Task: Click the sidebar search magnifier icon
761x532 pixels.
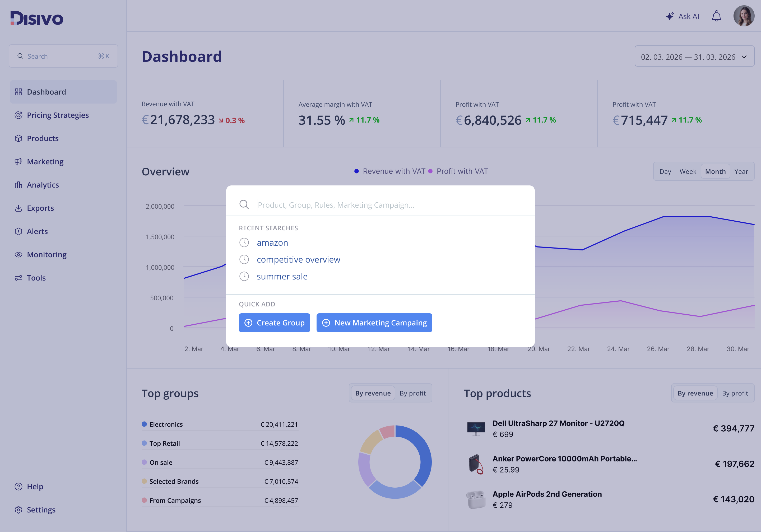Action: pyautogui.click(x=20, y=56)
